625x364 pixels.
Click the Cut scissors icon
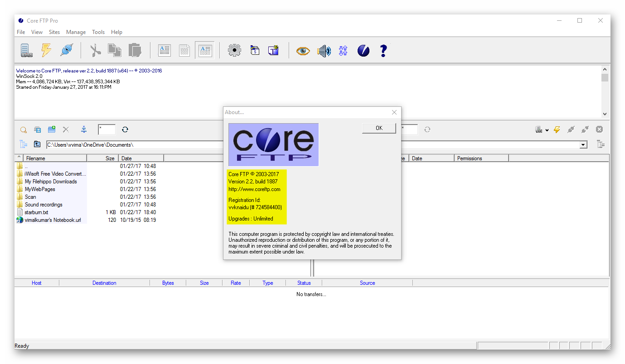[95, 50]
